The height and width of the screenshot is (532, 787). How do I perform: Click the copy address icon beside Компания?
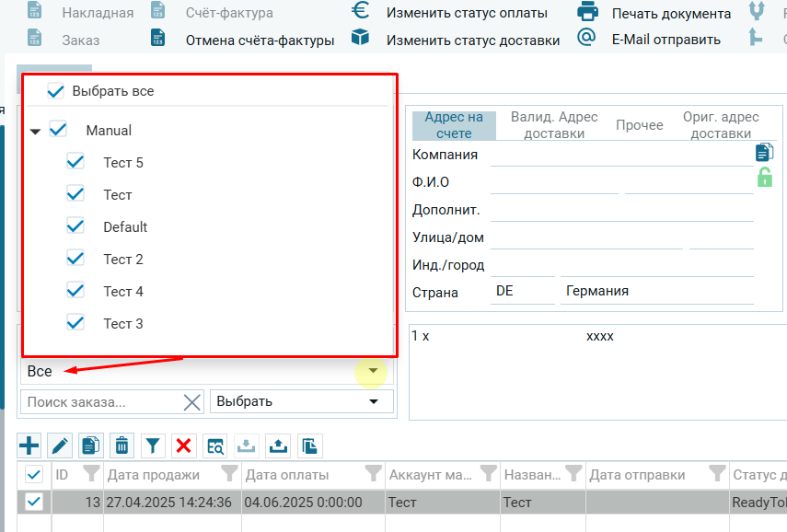764,153
